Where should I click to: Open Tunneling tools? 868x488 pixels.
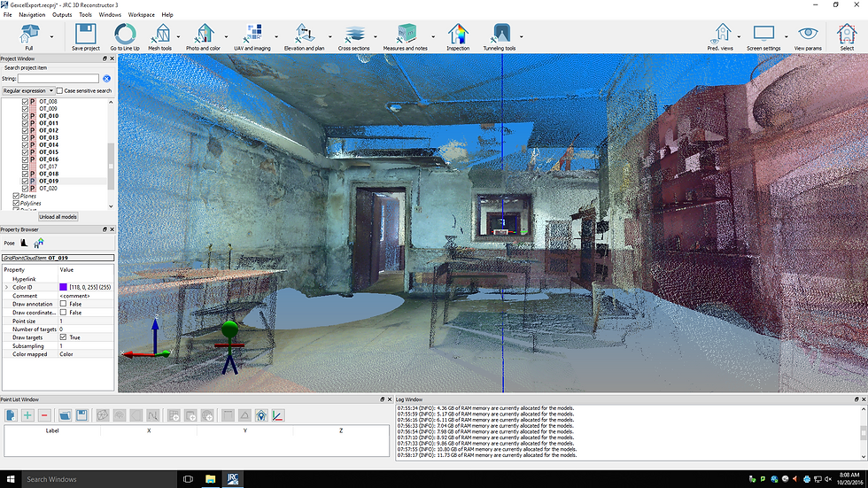[500, 34]
